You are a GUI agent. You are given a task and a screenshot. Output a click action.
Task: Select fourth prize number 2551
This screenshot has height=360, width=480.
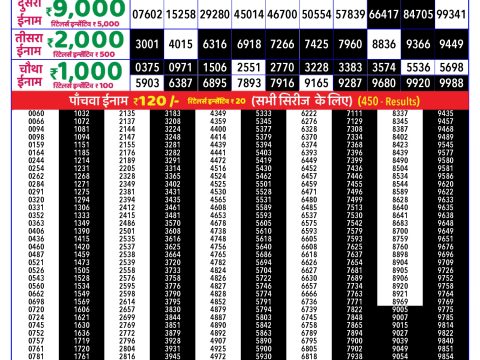click(249, 68)
